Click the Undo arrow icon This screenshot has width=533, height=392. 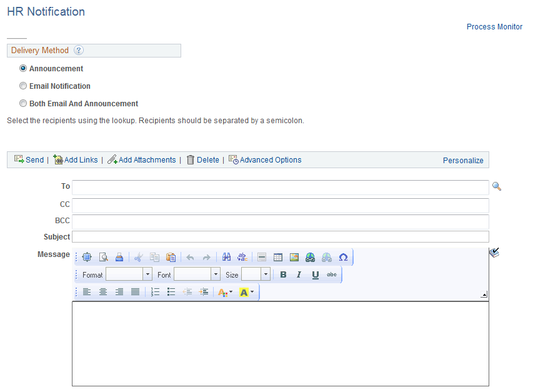190,258
